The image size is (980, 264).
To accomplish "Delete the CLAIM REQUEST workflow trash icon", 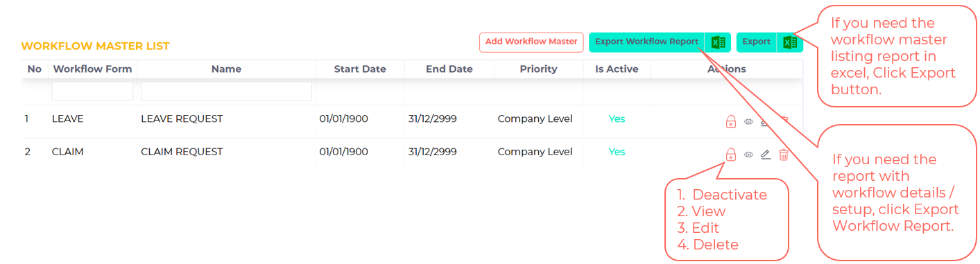I will click(784, 155).
